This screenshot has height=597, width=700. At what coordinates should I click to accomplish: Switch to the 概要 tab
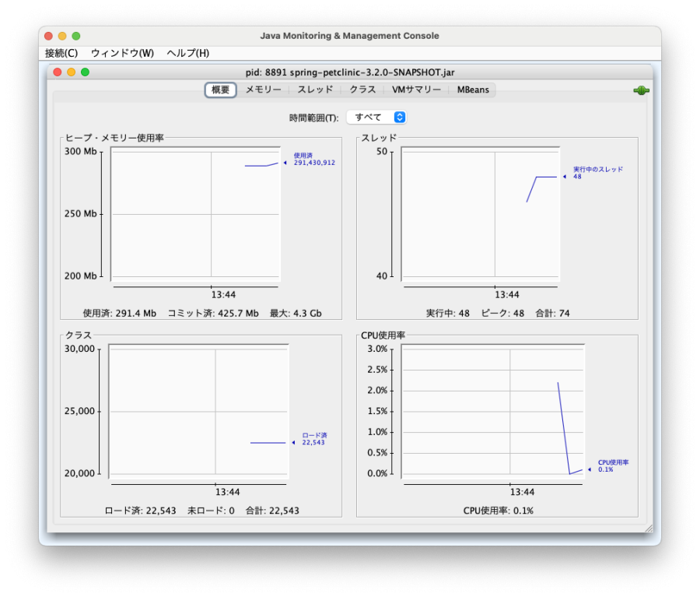(220, 90)
